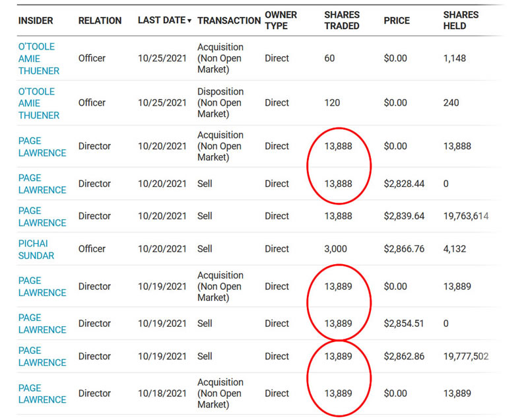Sort by the RELATION column header

(100, 20)
